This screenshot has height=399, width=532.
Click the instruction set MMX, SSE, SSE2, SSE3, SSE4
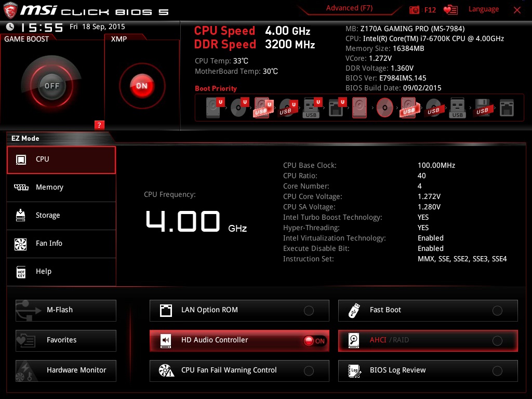pos(462,259)
